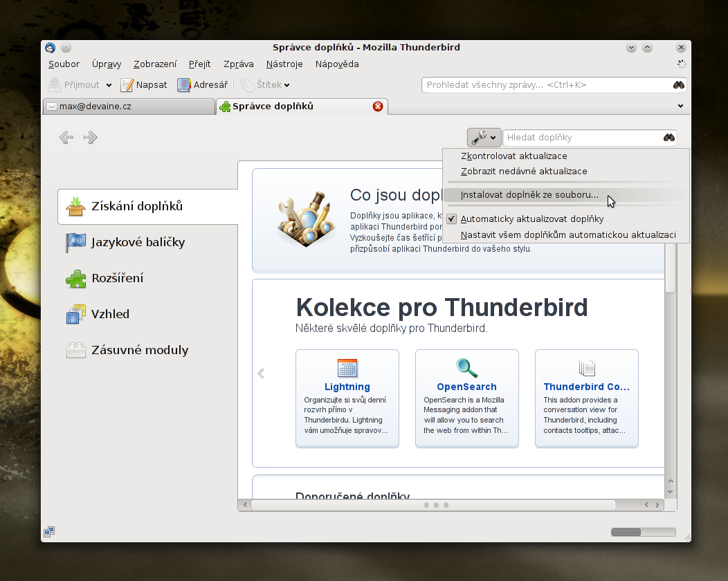Open the tab list dropdown arrow
Screen dimensions: 728x581
coord(680,107)
